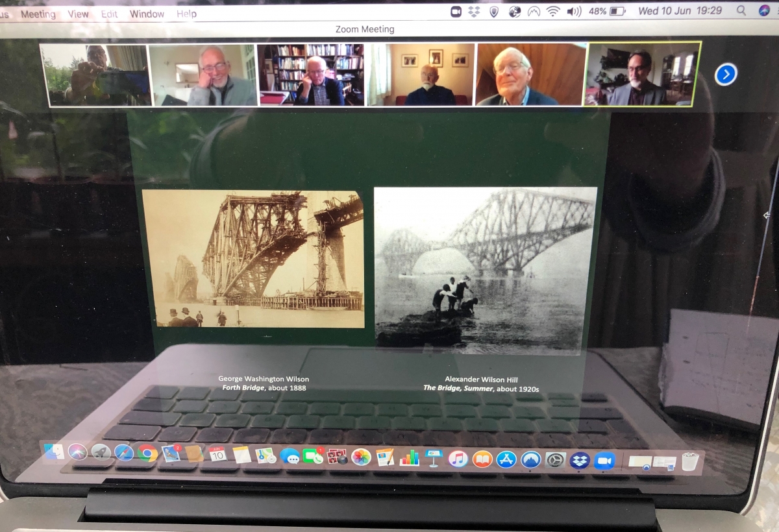The width and height of the screenshot is (779, 532).
Task: Show next participants with blue arrow button
Action: (726, 75)
